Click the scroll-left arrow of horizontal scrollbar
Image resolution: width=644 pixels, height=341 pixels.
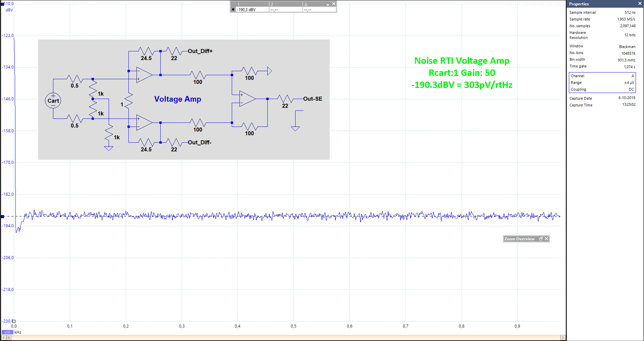point(4,337)
